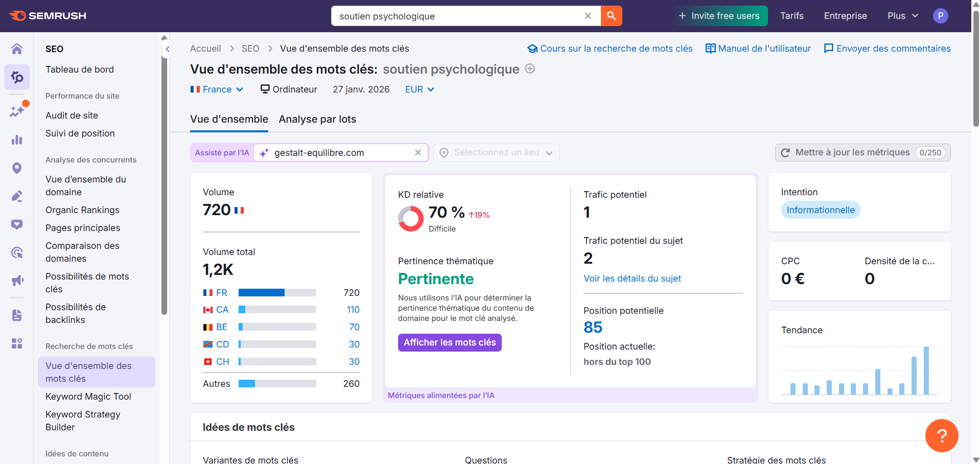Open the bar chart icon in sidebar
Screen dimensions: 980x464
point(17,140)
